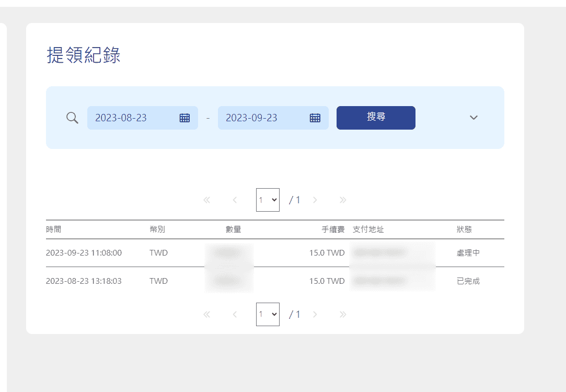This screenshot has width=566, height=392.
Task: Open calendar for end date 2023-09-23
Action: point(315,118)
